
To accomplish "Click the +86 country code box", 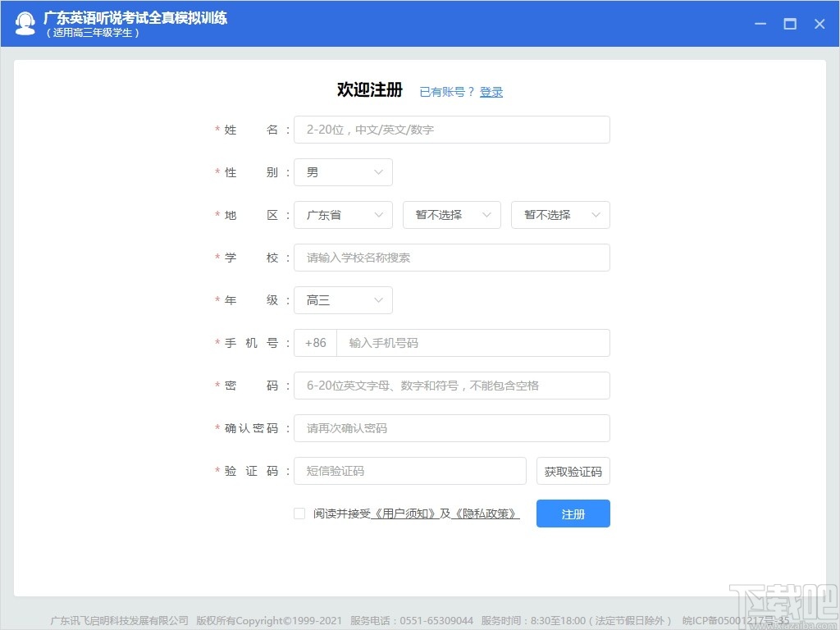I will tap(315, 343).
